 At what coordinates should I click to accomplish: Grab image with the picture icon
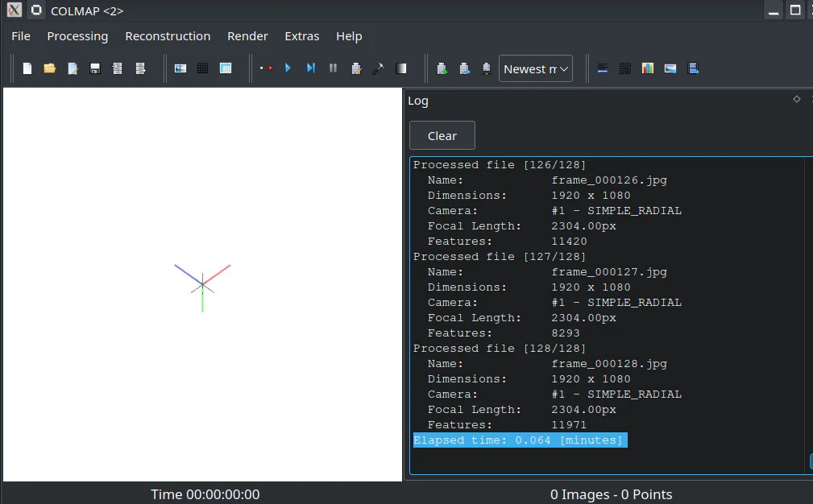coord(670,68)
